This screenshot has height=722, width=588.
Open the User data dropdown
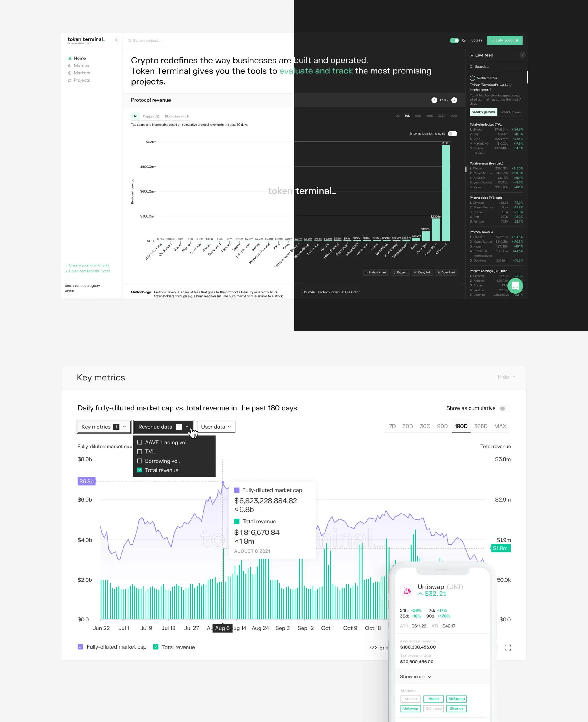coord(216,427)
